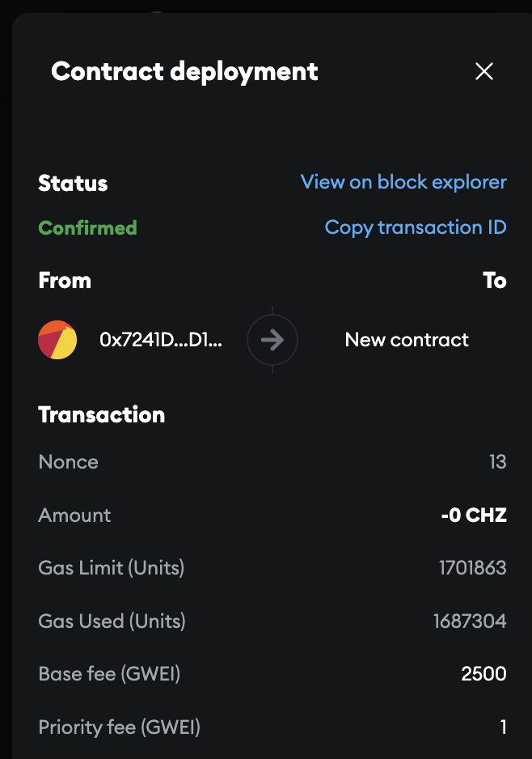Select gas used value 1687304
Screen dimensions: 532x759
click(470, 621)
